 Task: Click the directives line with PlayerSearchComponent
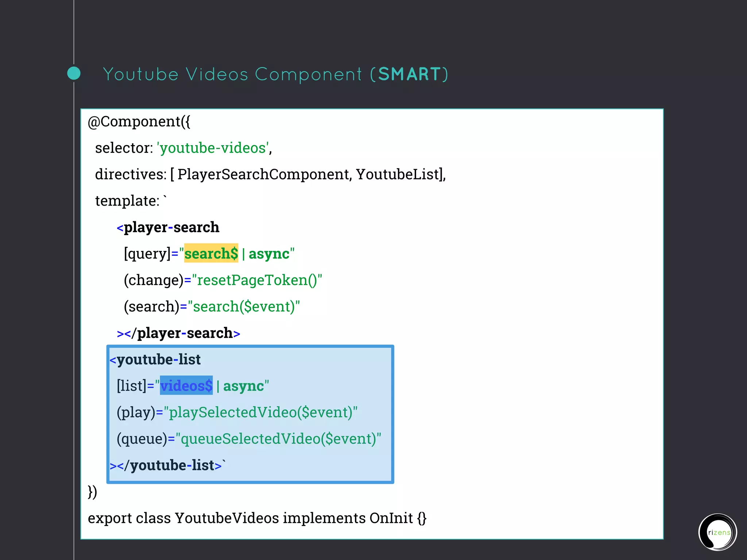tap(270, 174)
